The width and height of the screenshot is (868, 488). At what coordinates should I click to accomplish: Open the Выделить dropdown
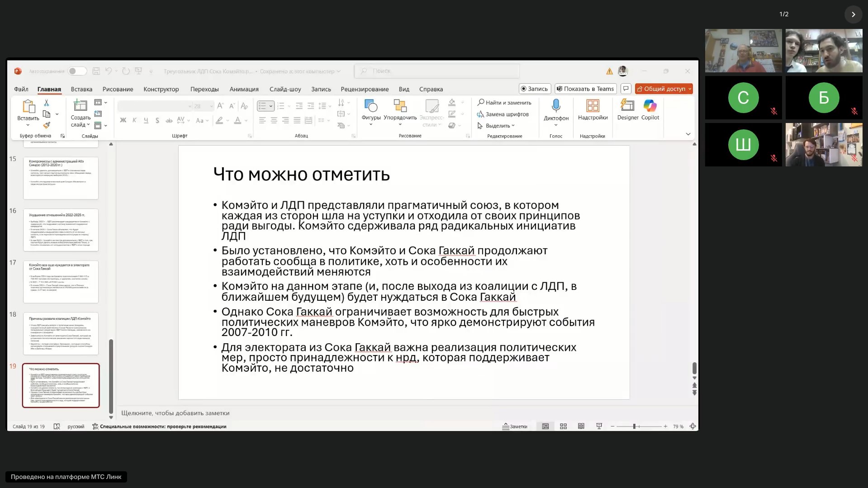tap(496, 126)
